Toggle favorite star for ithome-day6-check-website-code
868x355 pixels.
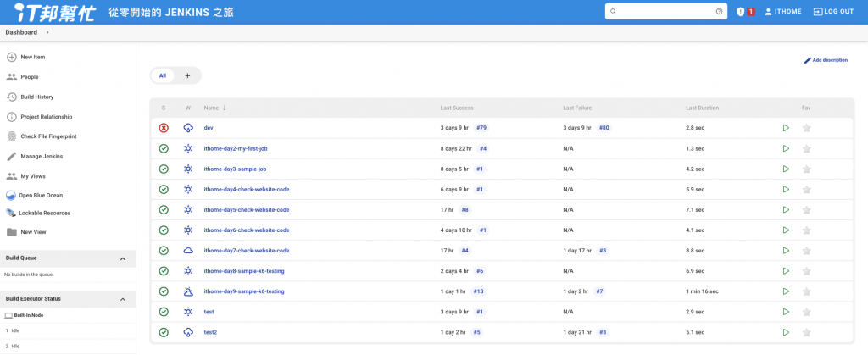pyautogui.click(x=807, y=230)
